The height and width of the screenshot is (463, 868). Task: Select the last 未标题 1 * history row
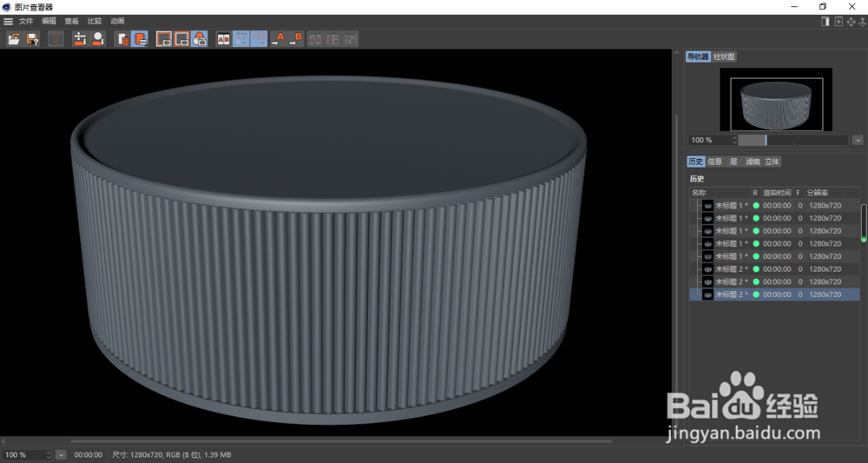[x=774, y=256]
